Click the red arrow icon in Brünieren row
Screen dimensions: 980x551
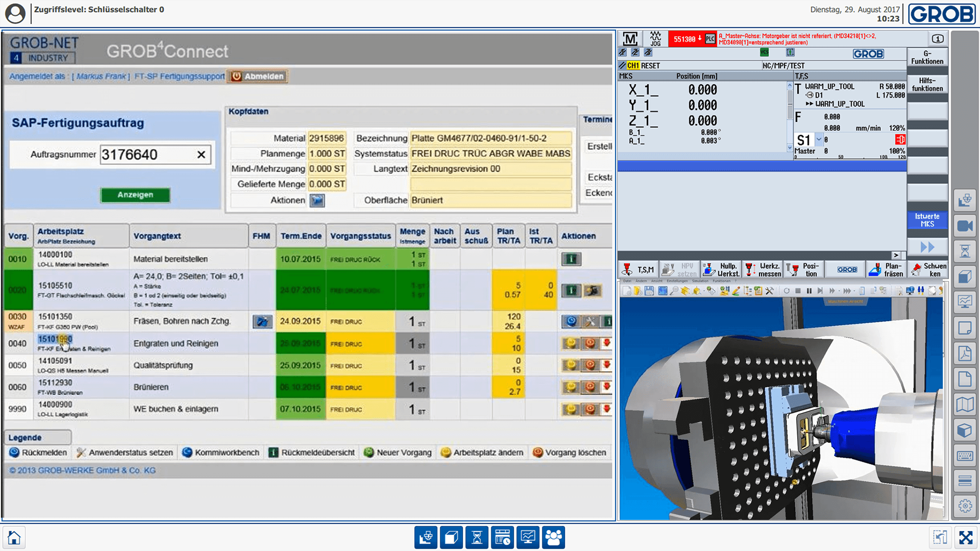607,386
